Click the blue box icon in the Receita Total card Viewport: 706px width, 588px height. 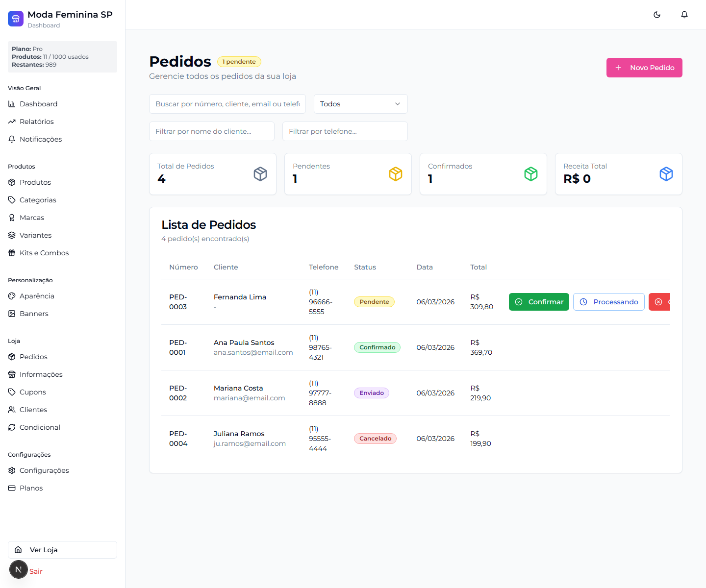point(666,174)
